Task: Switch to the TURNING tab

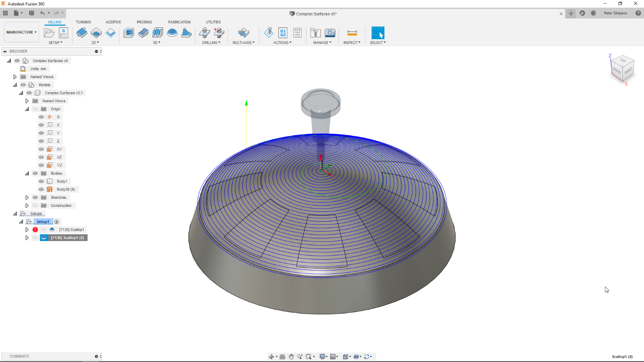Action: 83,22
